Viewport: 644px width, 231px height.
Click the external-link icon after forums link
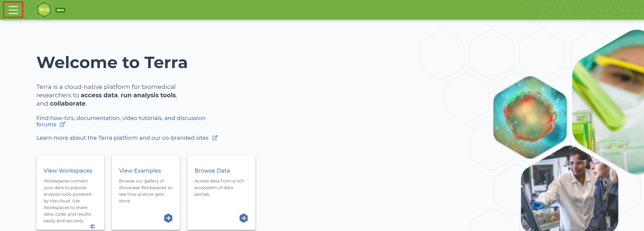[62, 124]
